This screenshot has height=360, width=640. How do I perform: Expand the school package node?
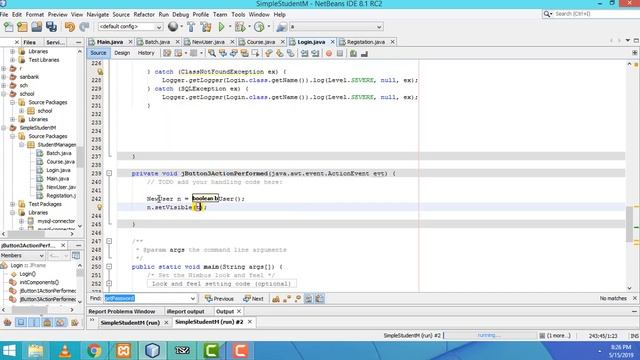[x=22, y=111]
